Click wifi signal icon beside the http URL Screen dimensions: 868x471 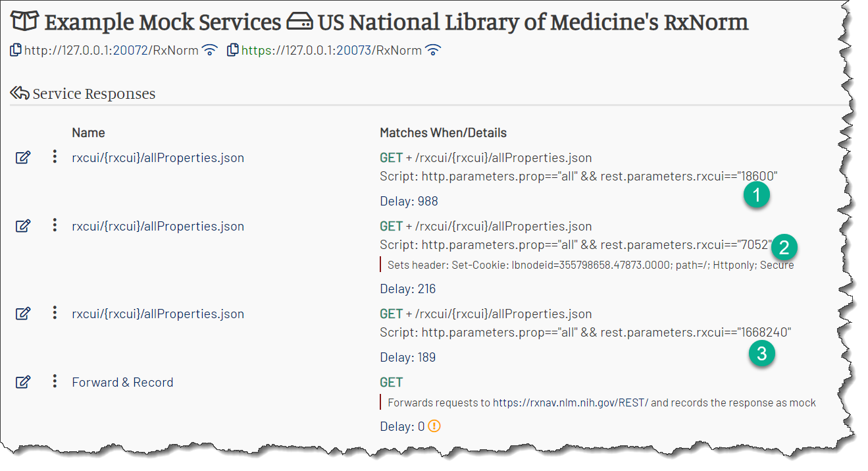[x=210, y=50]
